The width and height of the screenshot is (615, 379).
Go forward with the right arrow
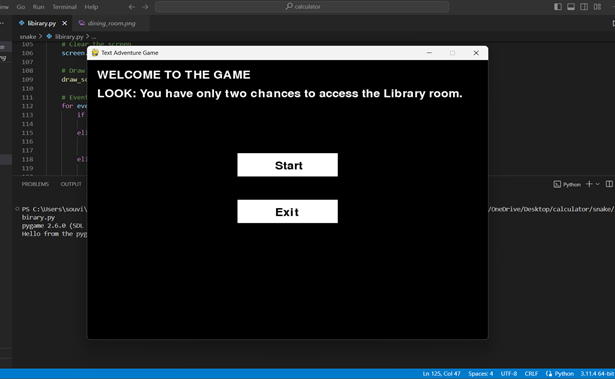coord(145,7)
